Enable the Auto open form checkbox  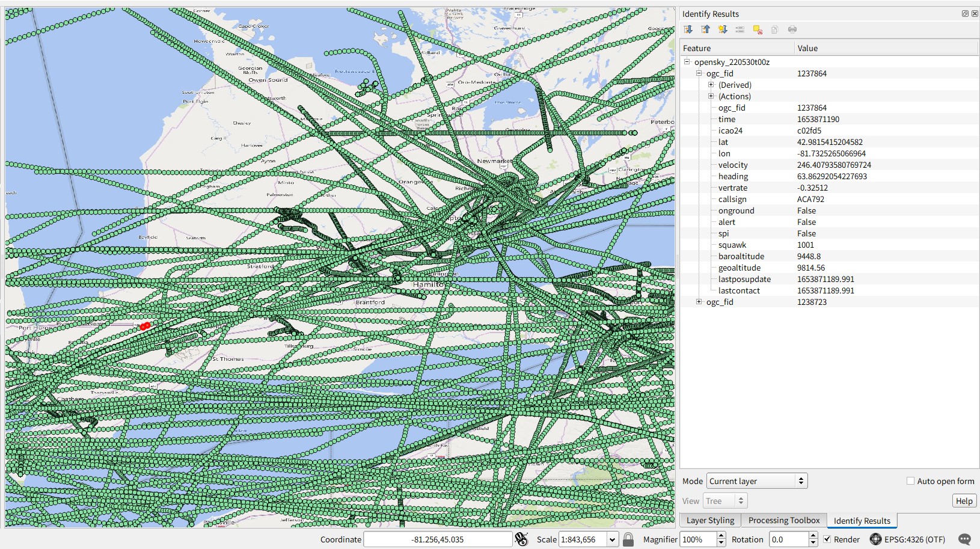click(x=910, y=481)
